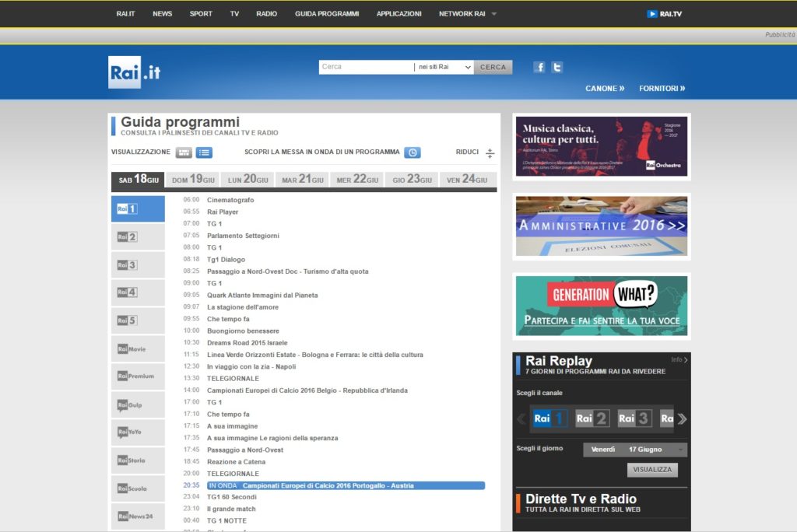Open the Venerdì 17 Giugno day dropdown
The width and height of the screenshot is (797, 532).
[x=634, y=450]
